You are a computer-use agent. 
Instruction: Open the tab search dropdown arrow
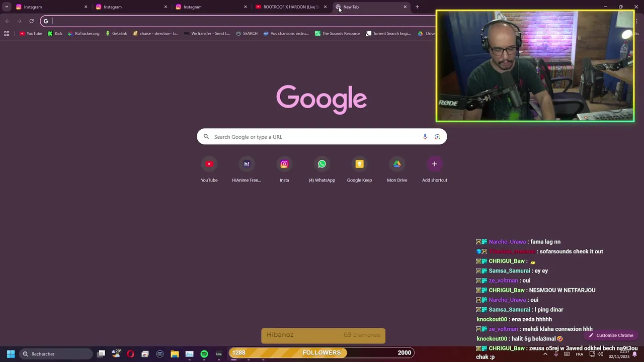(7, 7)
